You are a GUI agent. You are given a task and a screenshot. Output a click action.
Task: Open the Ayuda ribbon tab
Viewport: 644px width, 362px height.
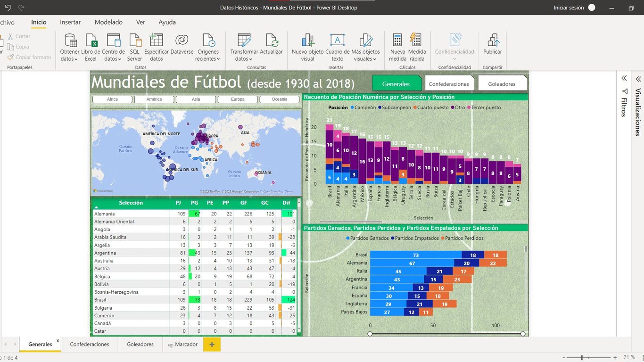coord(167,22)
